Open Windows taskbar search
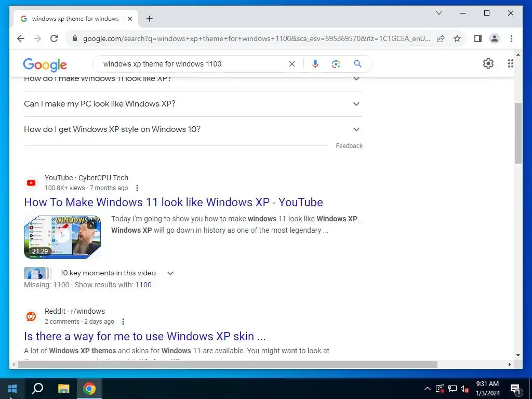This screenshot has width=532, height=399. pos(37,389)
